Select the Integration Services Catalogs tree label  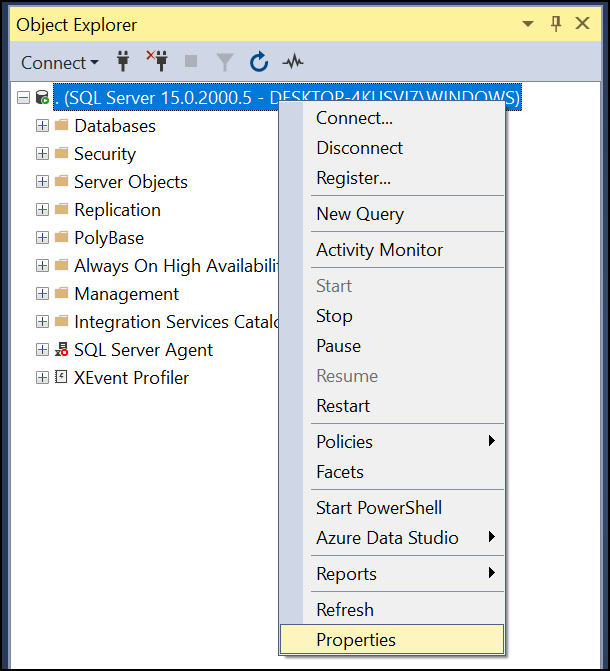pyautogui.click(x=176, y=322)
